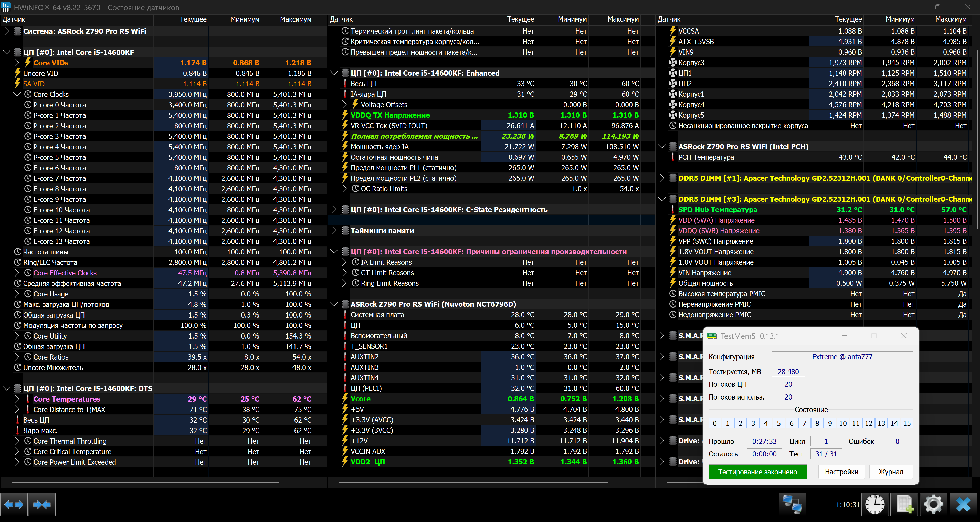The width and height of the screenshot is (980, 522).
Task: Click the TestMem5 window title icon
Action: click(x=712, y=336)
